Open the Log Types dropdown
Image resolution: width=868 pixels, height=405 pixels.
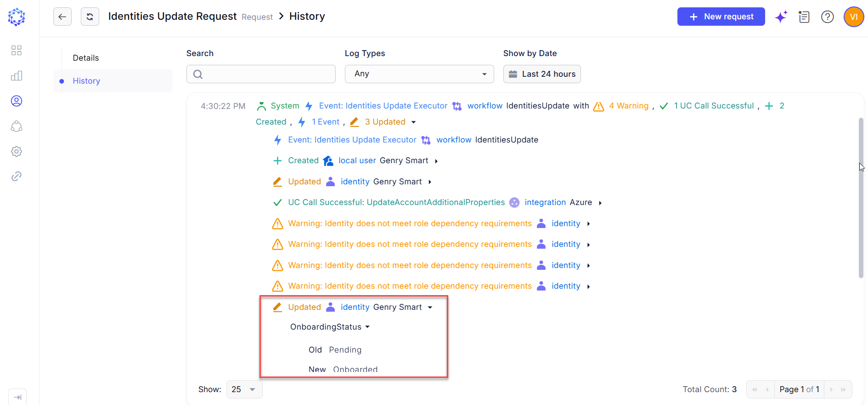[x=419, y=74]
